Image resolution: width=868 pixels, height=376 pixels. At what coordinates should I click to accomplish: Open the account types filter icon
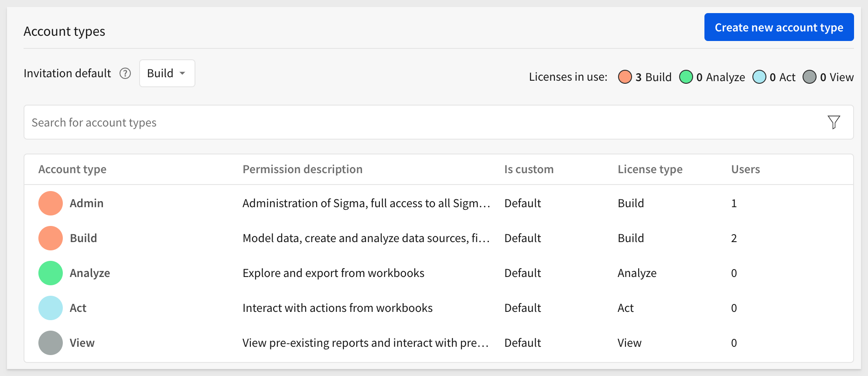click(x=834, y=122)
